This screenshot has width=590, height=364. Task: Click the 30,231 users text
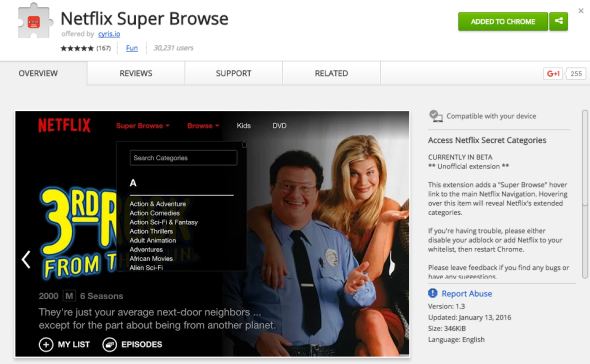pyautogui.click(x=173, y=48)
